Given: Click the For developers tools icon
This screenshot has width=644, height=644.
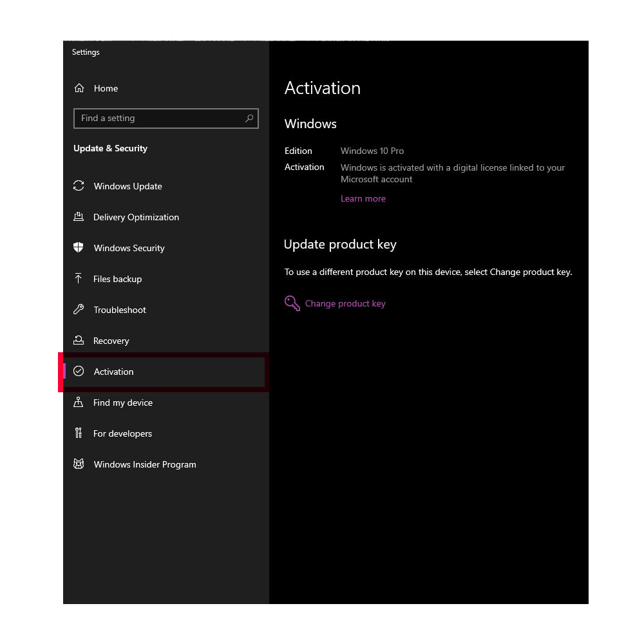Looking at the screenshot, I should tap(79, 433).
